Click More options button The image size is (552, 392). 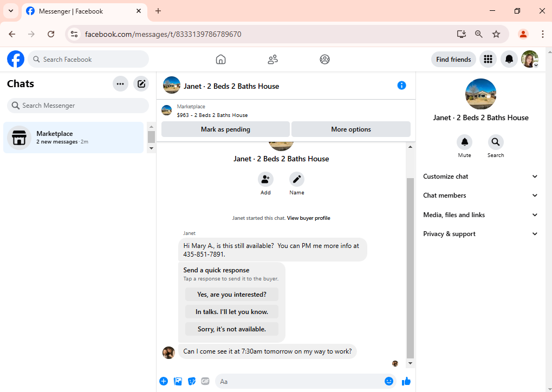(x=351, y=129)
